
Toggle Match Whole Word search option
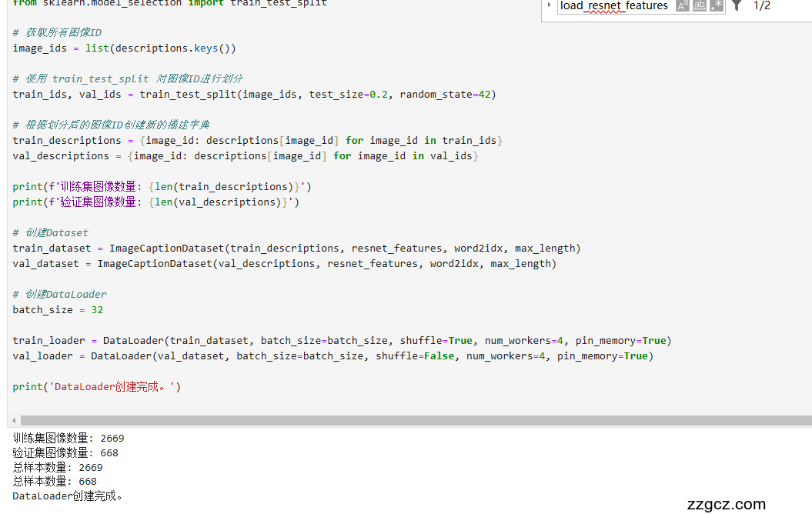(700, 6)
